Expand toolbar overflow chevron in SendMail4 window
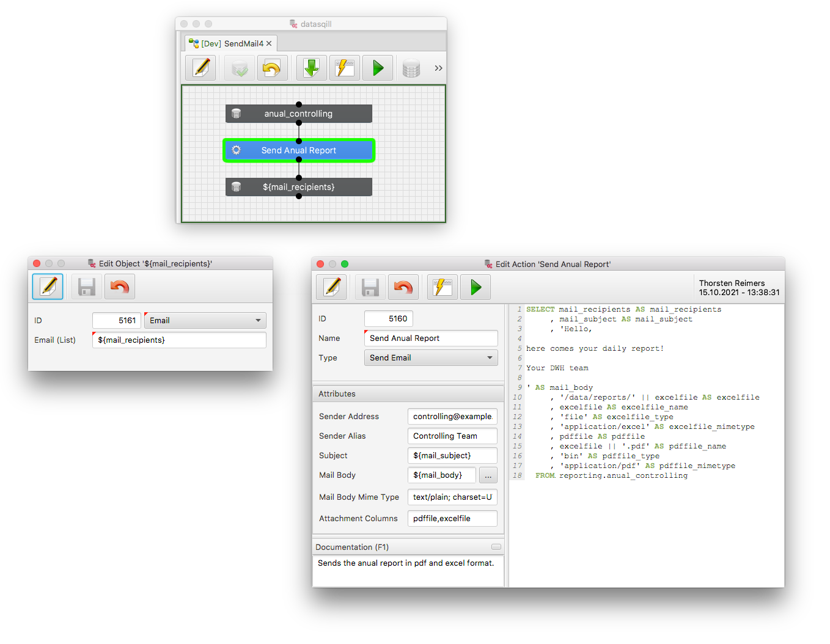830x644 pixels. click(x=438, y=68)
